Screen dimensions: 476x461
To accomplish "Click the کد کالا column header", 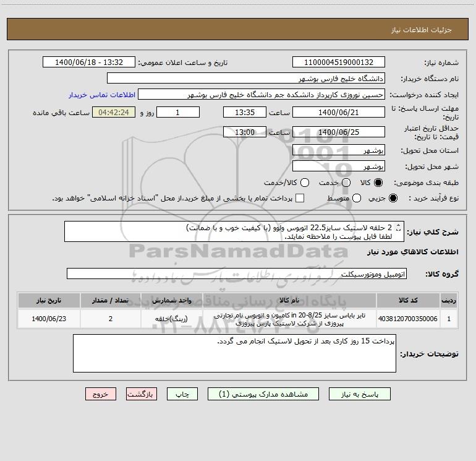I will 408,300.
